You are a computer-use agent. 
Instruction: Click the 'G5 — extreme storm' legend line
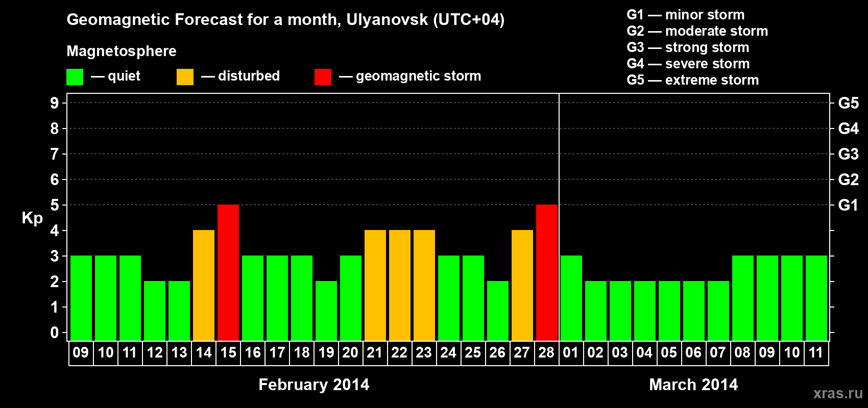click(693, 80)
